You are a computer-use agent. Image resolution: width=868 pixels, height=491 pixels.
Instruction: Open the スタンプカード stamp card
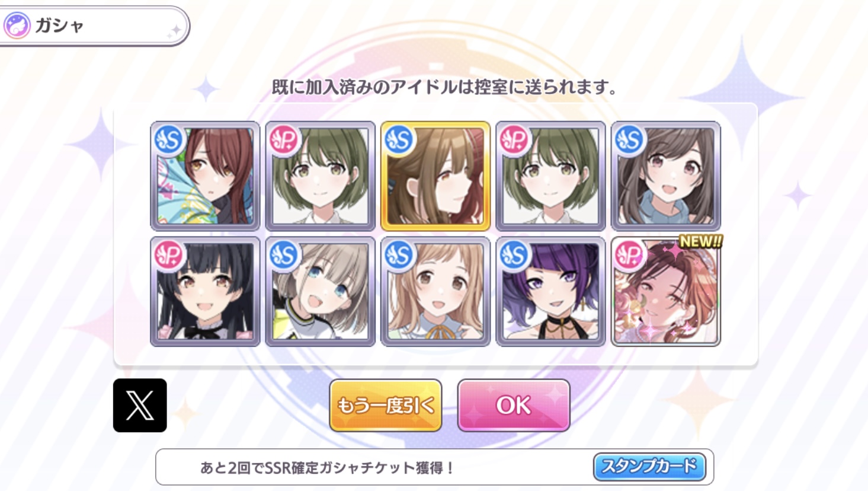(x=649, y=467)
